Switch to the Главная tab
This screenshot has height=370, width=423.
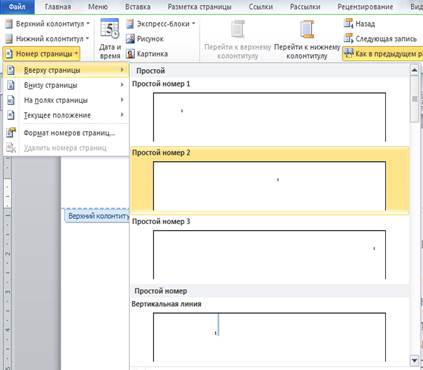click(58, 7)
